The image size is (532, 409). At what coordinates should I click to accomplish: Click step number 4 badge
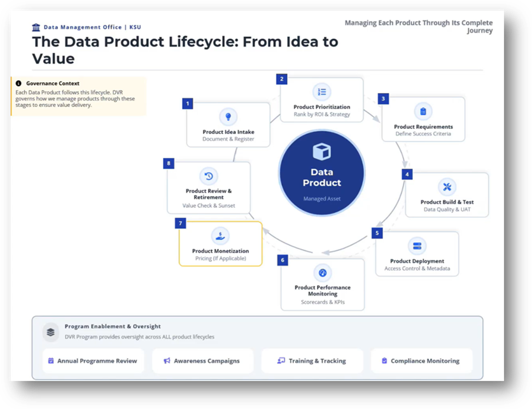point(407,175)
